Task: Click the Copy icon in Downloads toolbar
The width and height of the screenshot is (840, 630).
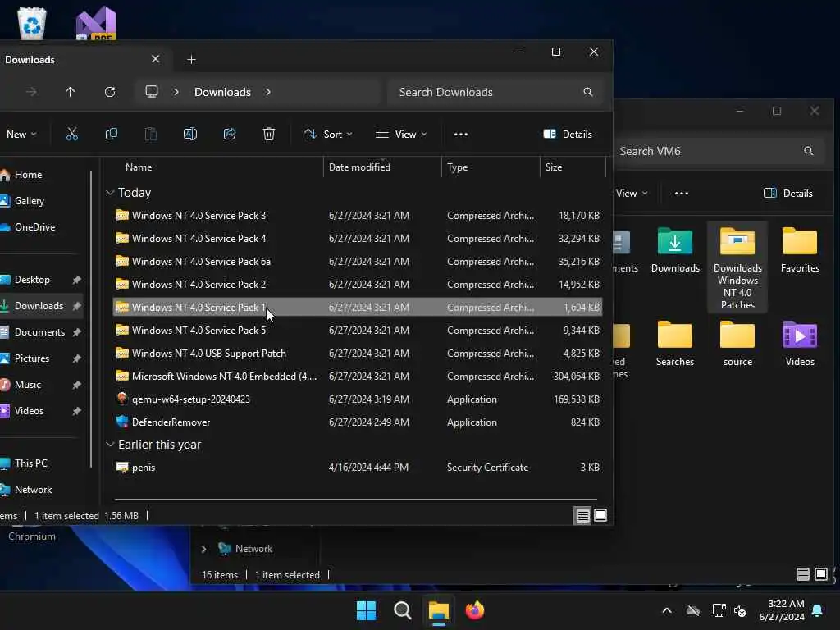Action: click(112, 134)
